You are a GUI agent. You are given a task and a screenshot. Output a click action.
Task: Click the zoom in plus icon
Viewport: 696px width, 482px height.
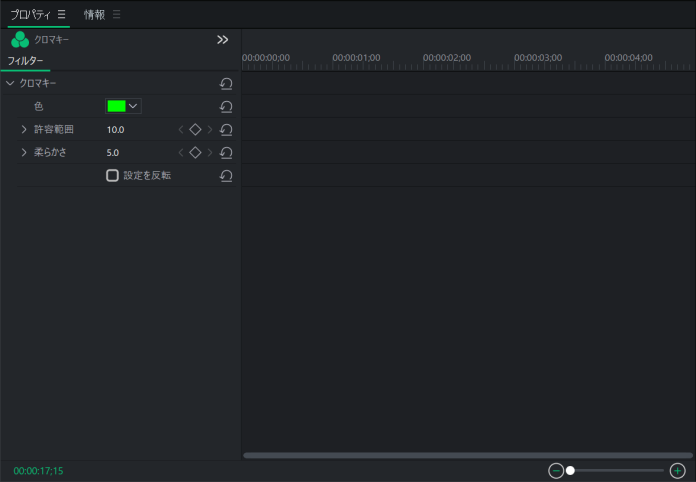tap(677, 470)
